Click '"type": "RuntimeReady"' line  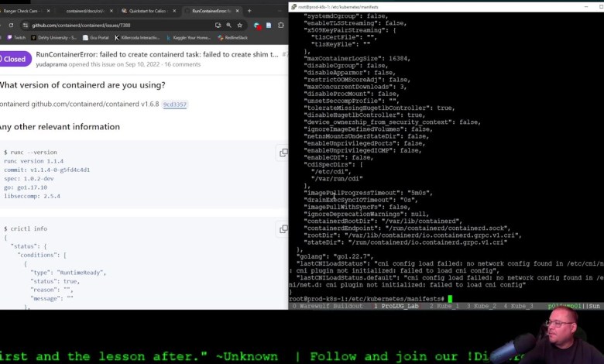(x=68, y=273)
